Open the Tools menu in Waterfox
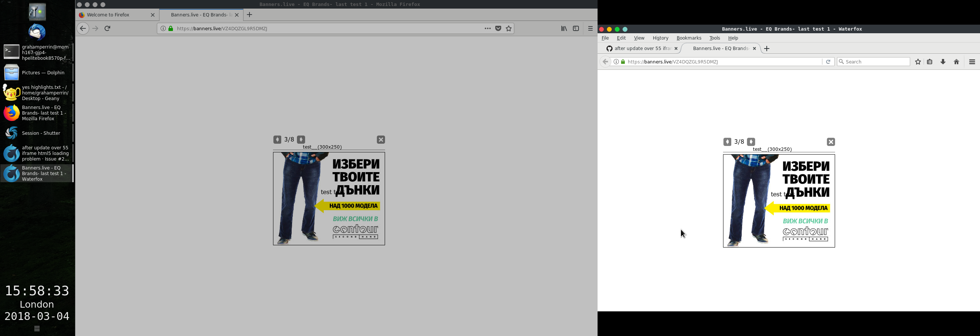980x336 pixels. (x=714, y=38)
